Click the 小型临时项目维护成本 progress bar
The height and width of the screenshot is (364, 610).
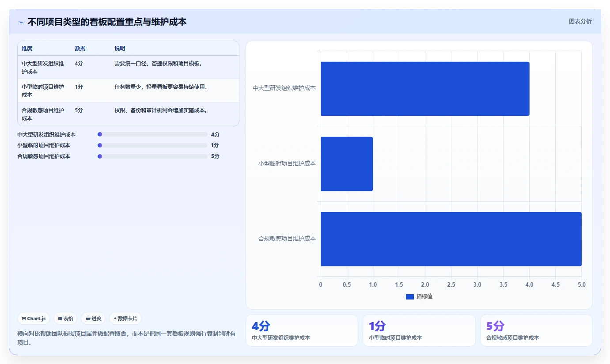(x=152, y=145)
